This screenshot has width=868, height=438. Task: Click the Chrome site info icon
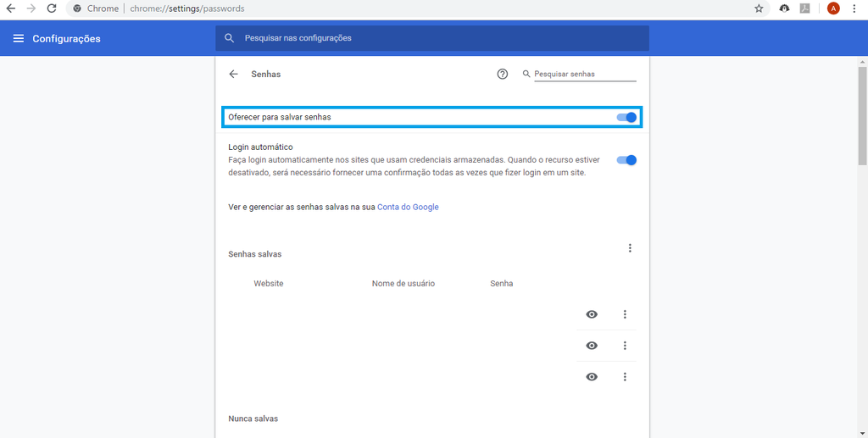coord(77,8)
